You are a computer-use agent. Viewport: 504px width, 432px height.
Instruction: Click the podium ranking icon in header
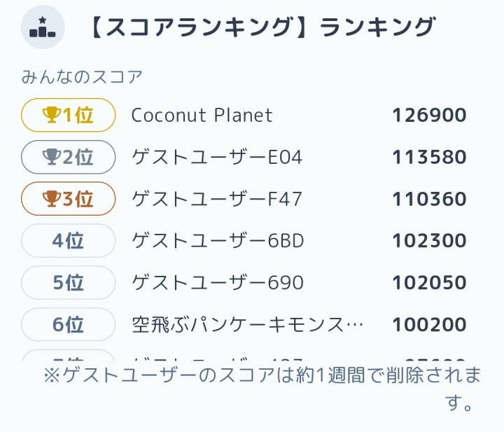coord(43,27)
